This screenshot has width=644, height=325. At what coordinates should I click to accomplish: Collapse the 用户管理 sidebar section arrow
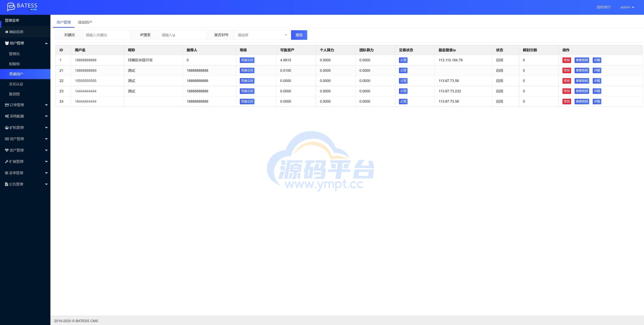[x=46, y=43]
